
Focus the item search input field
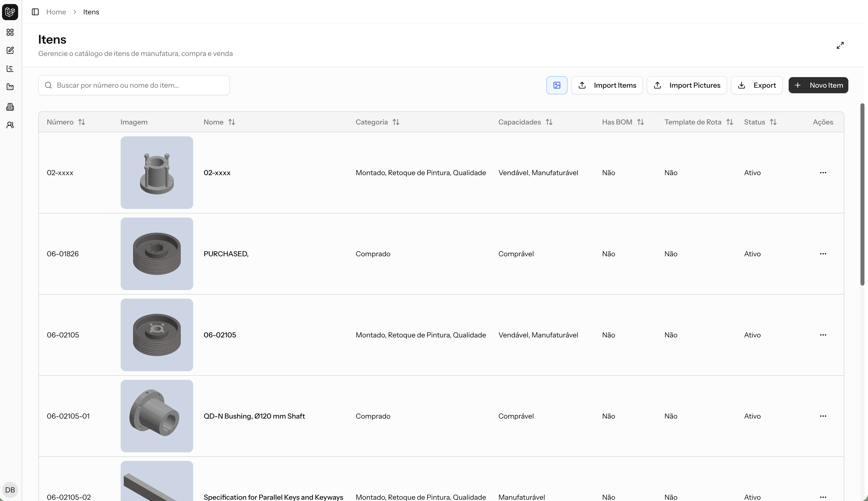138,85
